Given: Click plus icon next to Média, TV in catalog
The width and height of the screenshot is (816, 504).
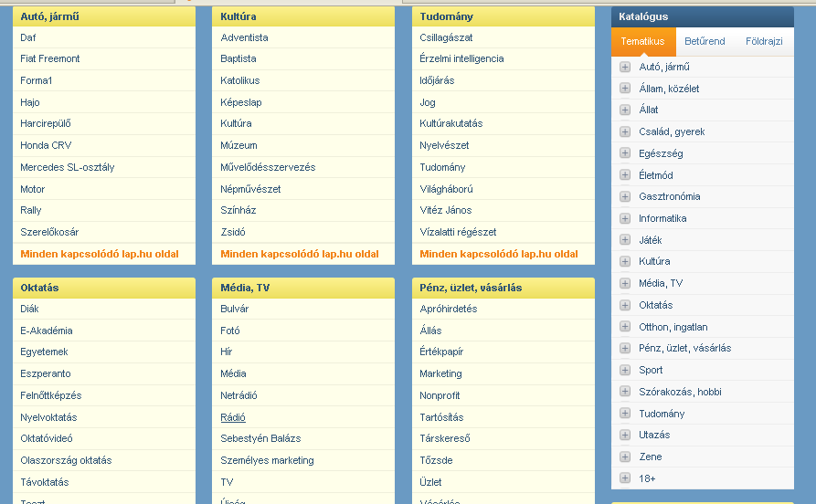Looking at the screenshot, I should pos(625,283).
